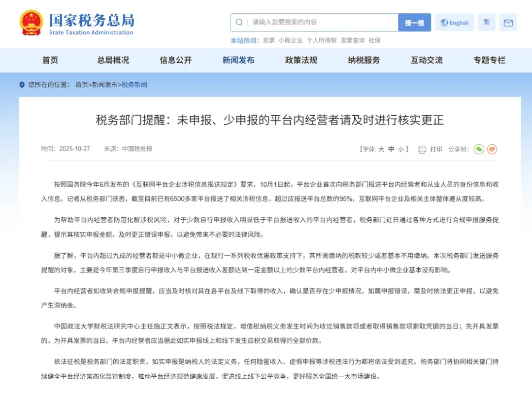Screen dimensions: 532x395
Task: Click the 搜一搜 search button
Action: [x=414, y=22]
